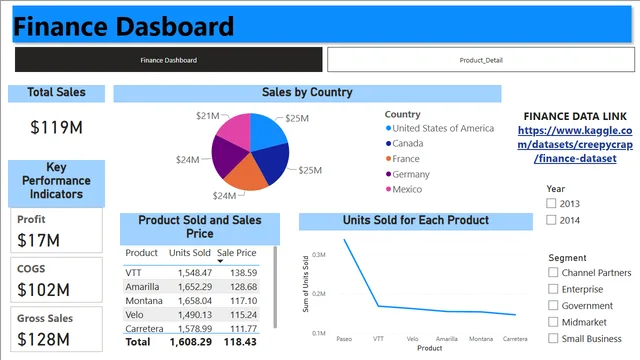Select the Montana row in product table
This screenshot has width=640, height=360.
191,301
